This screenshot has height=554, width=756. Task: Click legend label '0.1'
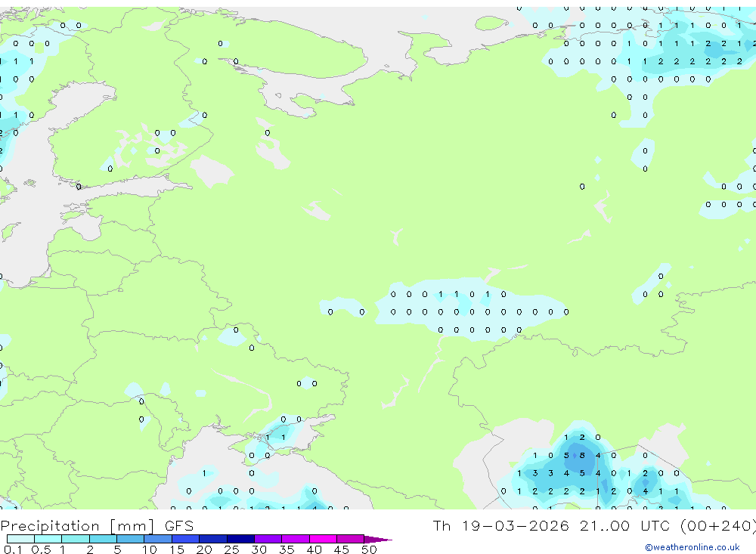tap(14, 549)
